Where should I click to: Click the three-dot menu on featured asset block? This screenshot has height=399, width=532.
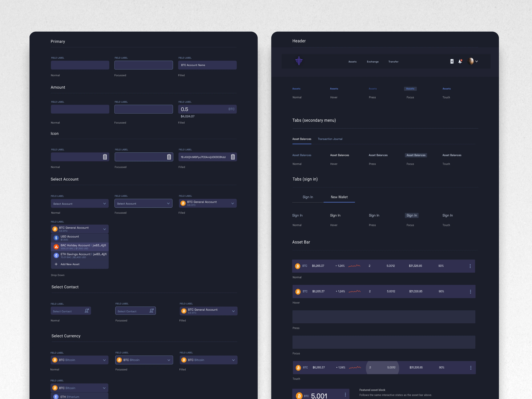(345, 395)
